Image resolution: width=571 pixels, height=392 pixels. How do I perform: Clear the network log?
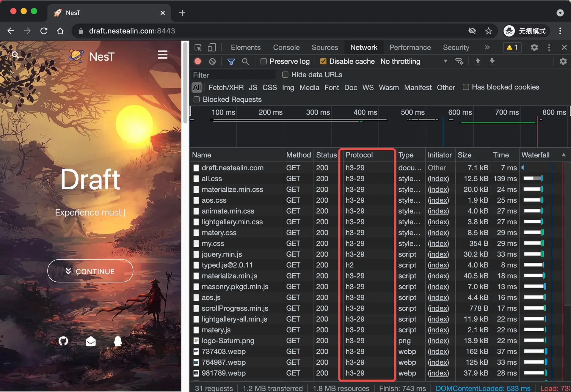tap(212, 62)
